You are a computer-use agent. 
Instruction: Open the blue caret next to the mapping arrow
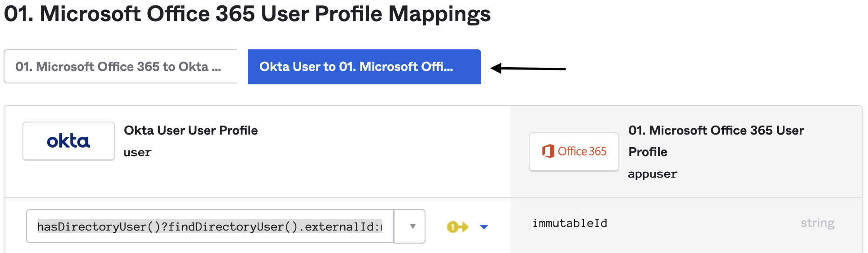[484, 227]
